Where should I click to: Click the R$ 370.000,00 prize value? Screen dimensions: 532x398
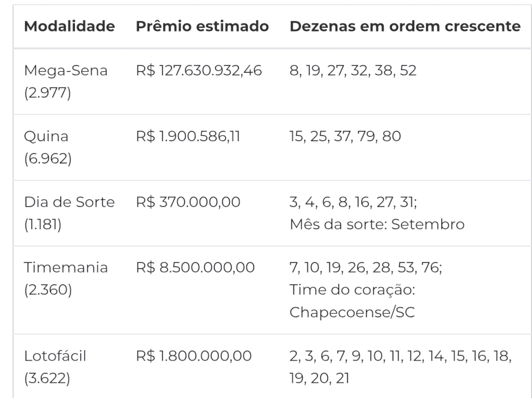pyautogui.click(x=188, y=202)
